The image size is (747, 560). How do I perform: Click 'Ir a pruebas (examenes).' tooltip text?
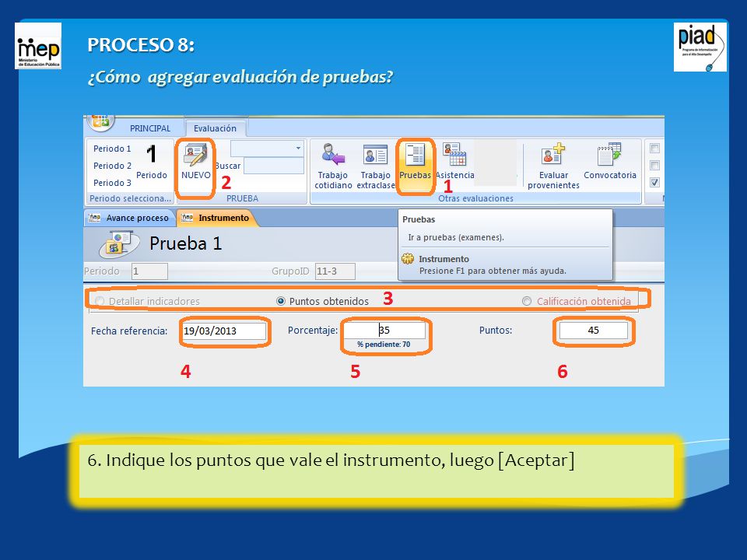456,237
